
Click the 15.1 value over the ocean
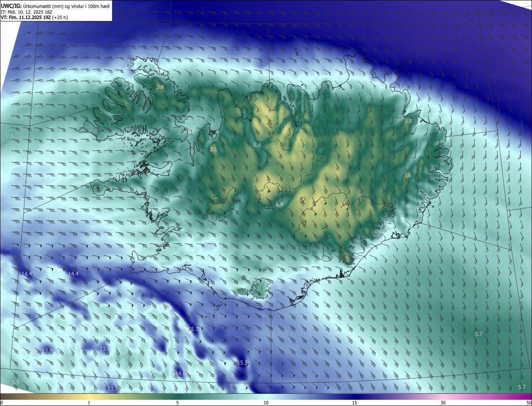193,329
